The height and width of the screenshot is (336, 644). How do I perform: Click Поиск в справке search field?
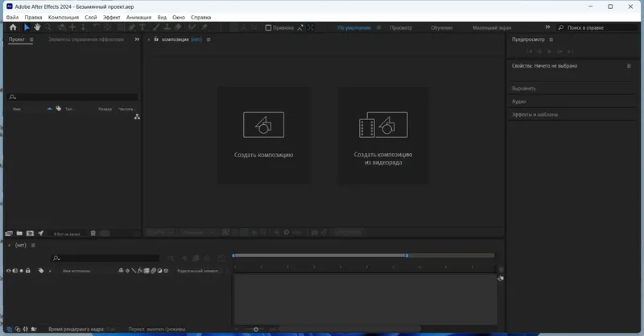click(598, 27)
